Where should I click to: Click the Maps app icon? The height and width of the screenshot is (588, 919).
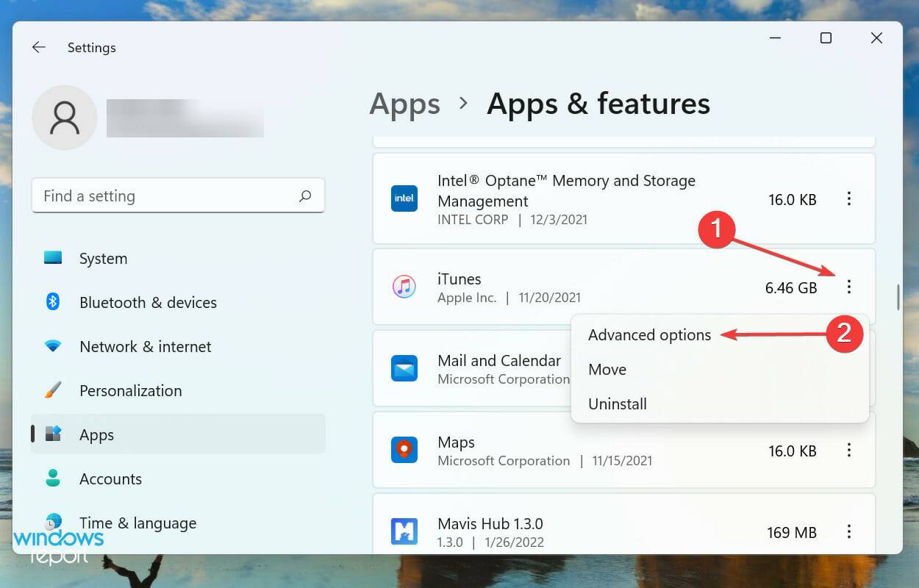[x=404, y=450]
